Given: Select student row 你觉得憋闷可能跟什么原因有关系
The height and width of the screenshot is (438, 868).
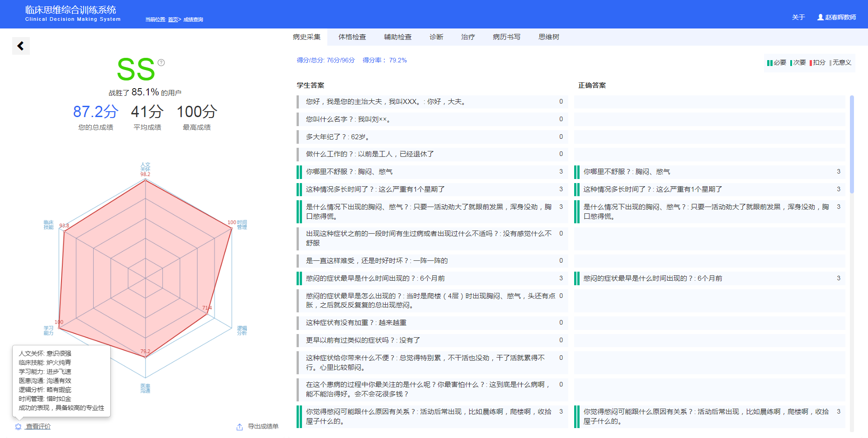Looking at the screenshot, I should (432, 416).
